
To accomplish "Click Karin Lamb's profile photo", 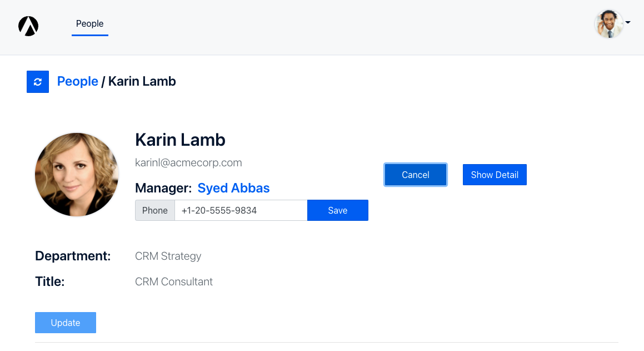I will 77,174.
